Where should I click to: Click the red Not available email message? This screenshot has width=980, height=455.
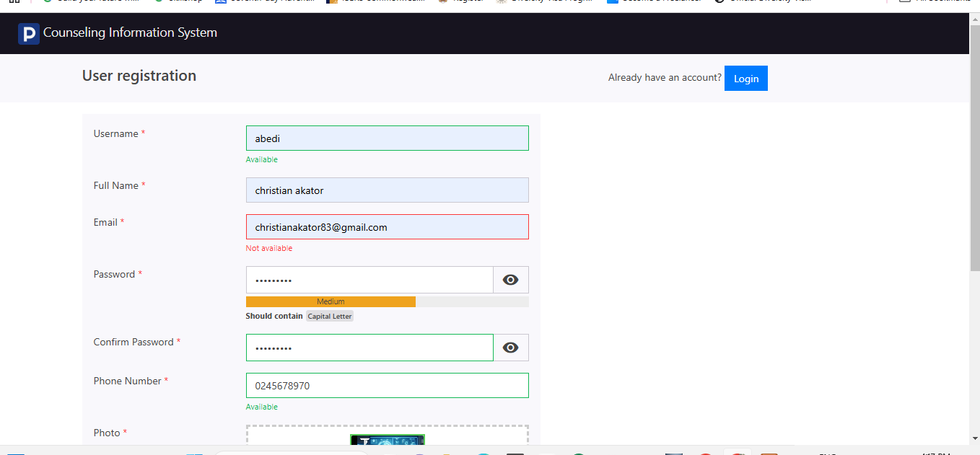click(x=269, y=248)
